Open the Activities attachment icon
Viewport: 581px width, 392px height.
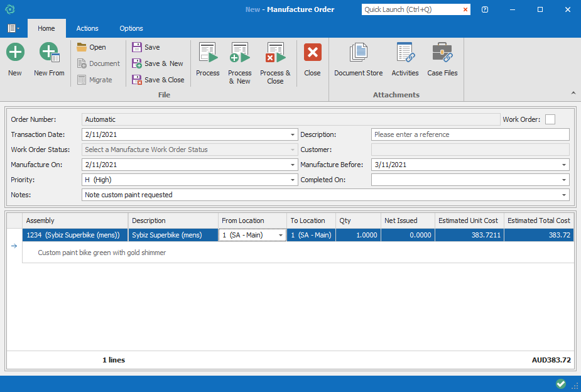coord(405,60)
